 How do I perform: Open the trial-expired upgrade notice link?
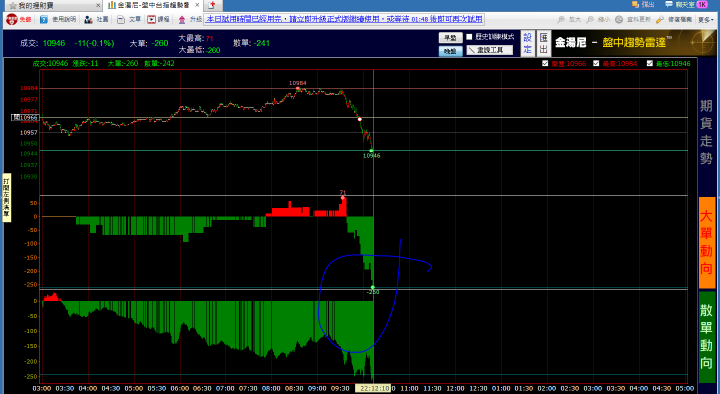click(344, 19)
